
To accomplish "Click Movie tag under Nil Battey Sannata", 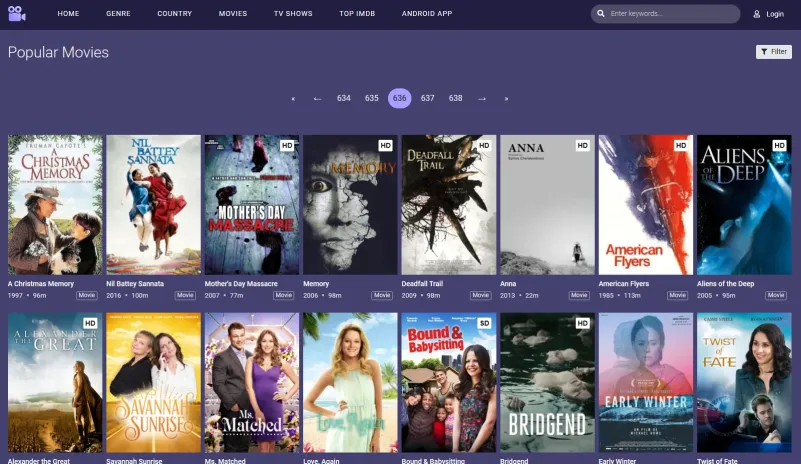I will (x=185, y=295).
